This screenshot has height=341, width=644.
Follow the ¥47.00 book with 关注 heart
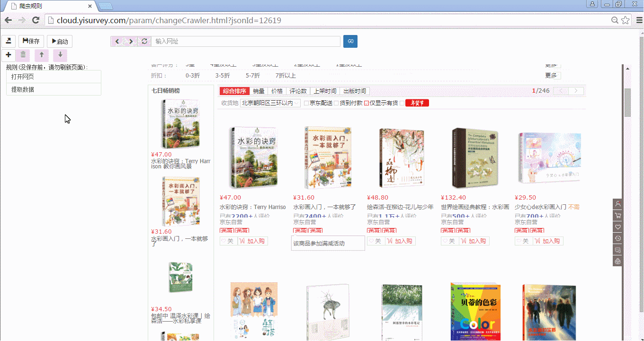229,241
